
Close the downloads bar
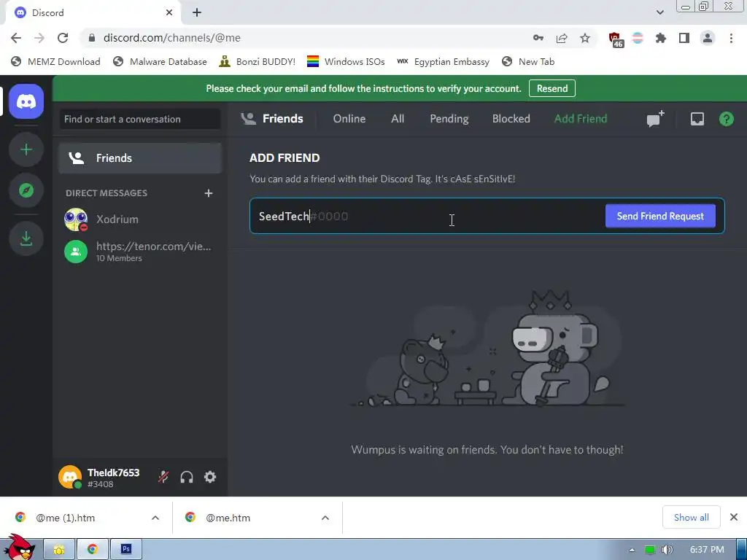point(734,517)
